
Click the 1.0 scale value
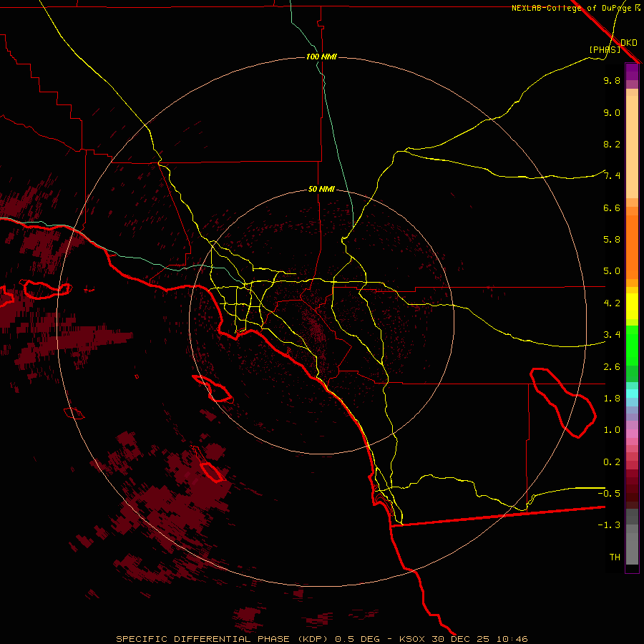[612, 430]
